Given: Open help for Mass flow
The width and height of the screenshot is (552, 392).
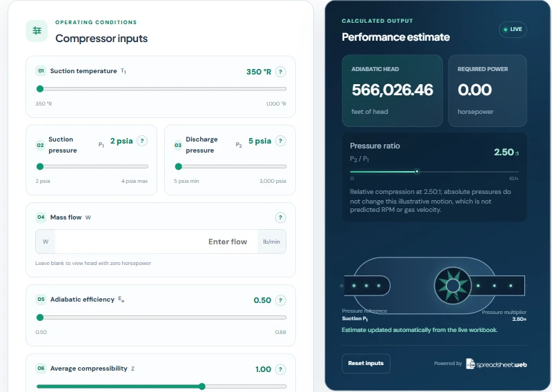Looking at the screenshot, I should [x=280, y=217].
